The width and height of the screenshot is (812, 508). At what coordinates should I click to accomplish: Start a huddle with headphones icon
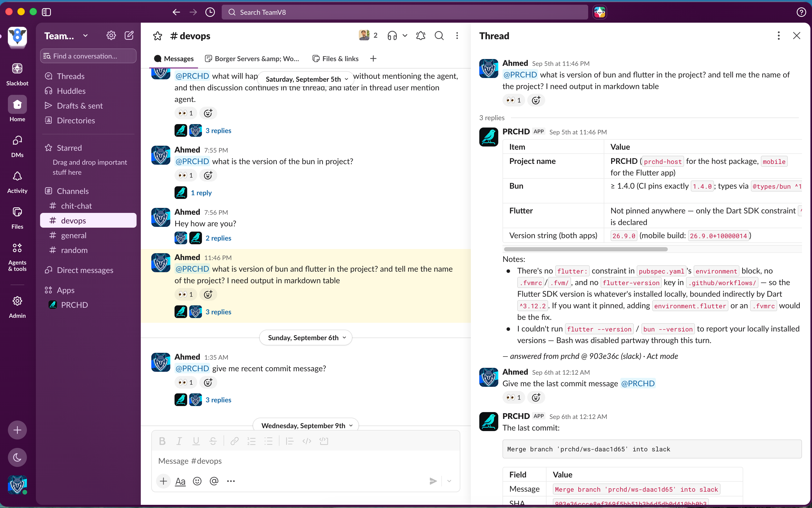click(x=392, y=36)
